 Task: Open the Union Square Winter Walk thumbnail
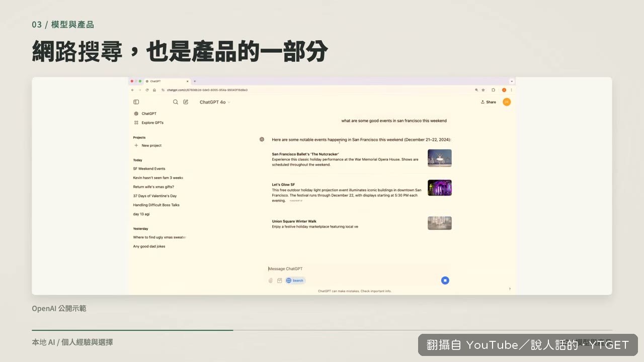coord(440,223)
